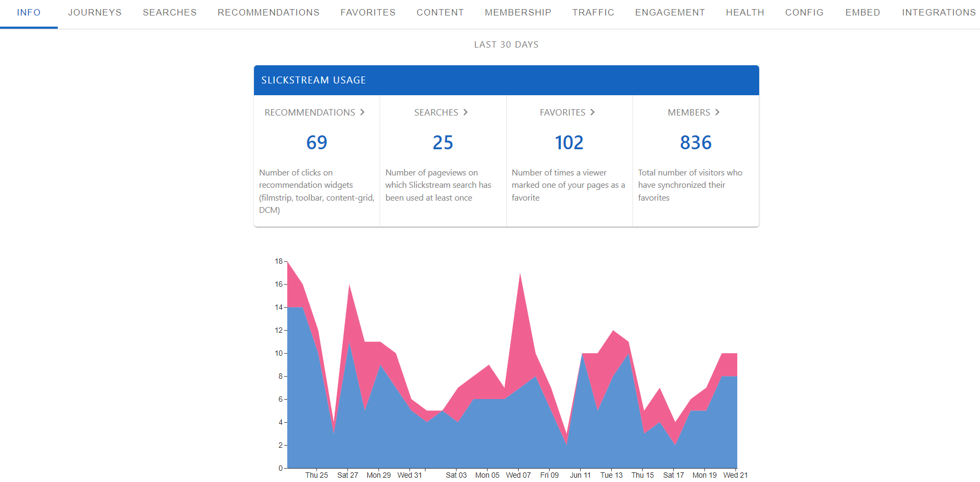Open the ENGAGEMENT tab

coord(670,12)
